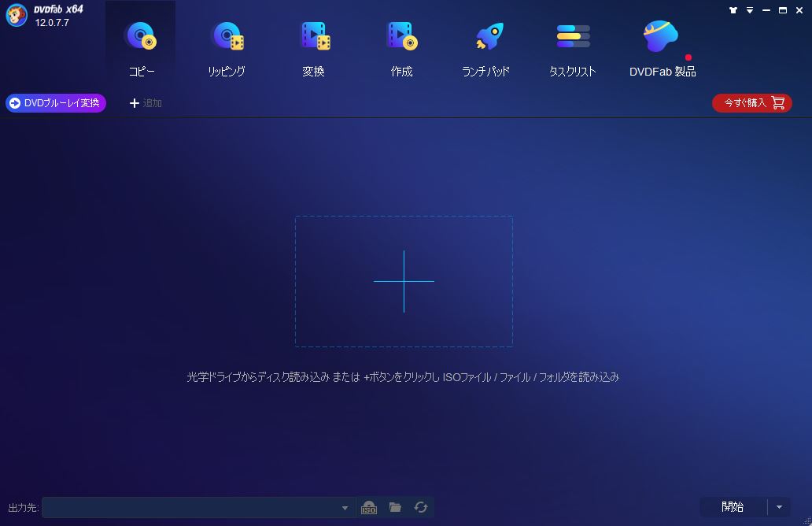Browse output folder with folder icon
Screen dimensions: 812x526
pyautogui.click(x=395, y=508)
